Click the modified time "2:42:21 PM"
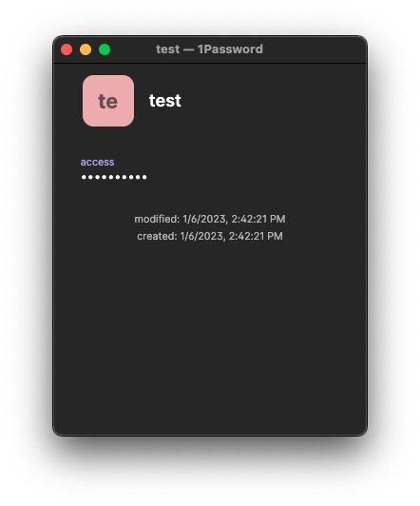 (258, 219)
